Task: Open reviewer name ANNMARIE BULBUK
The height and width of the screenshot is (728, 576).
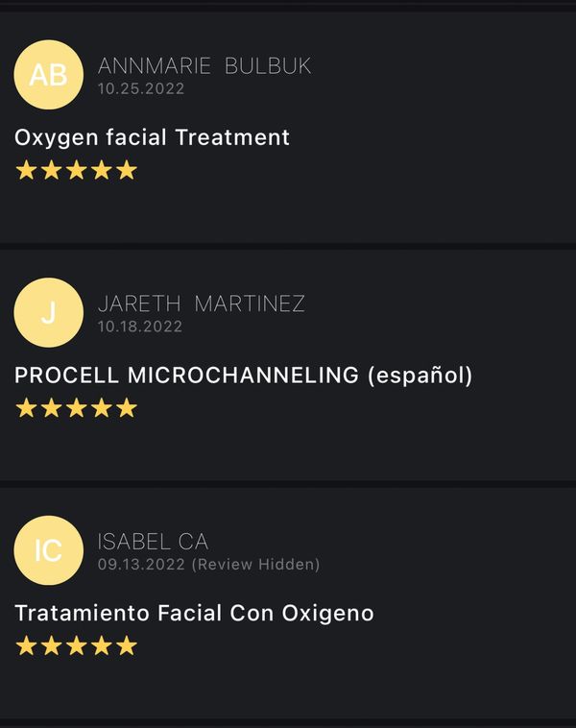Action: click(x=204, y=66)
